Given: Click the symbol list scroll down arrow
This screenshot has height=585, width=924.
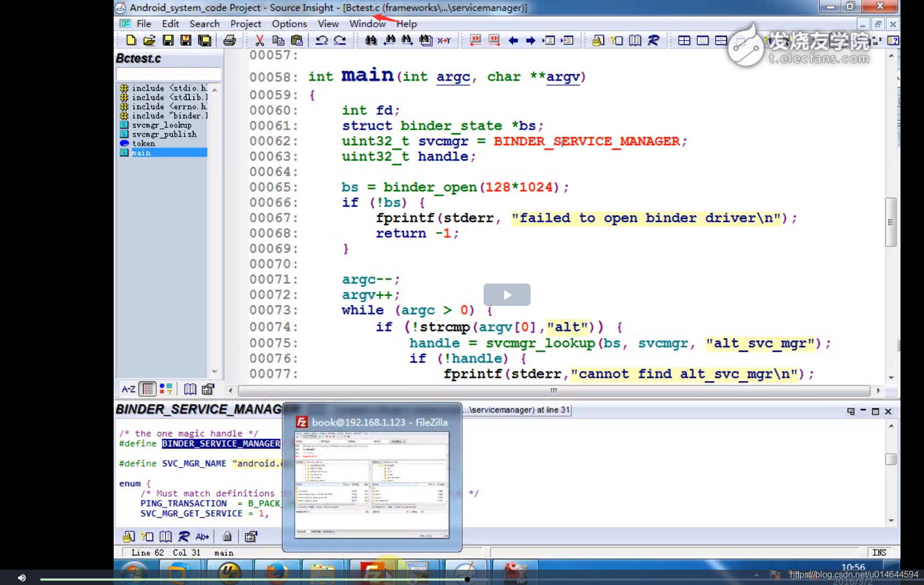Looking at the screenshot, I should point(214,371).
